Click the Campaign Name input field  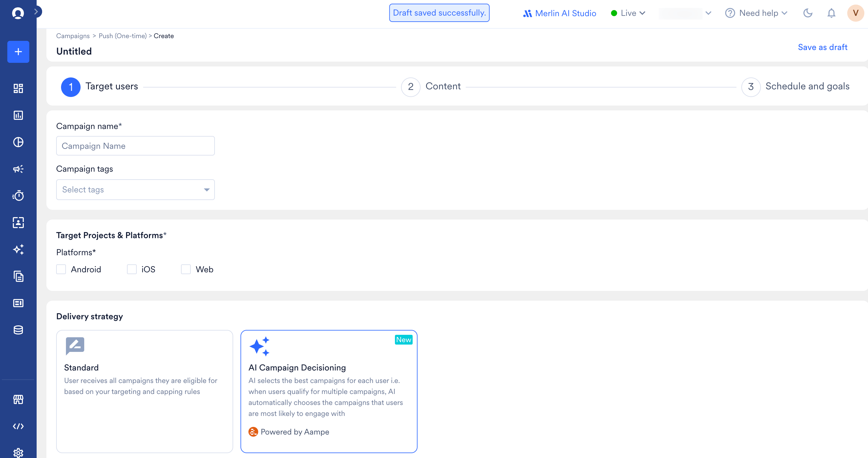click(136, 146)
